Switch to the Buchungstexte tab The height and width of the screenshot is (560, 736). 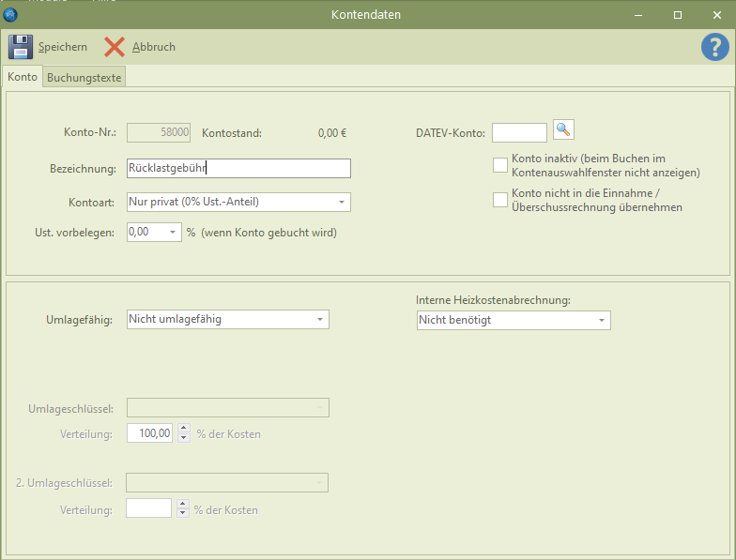point(84,78)
